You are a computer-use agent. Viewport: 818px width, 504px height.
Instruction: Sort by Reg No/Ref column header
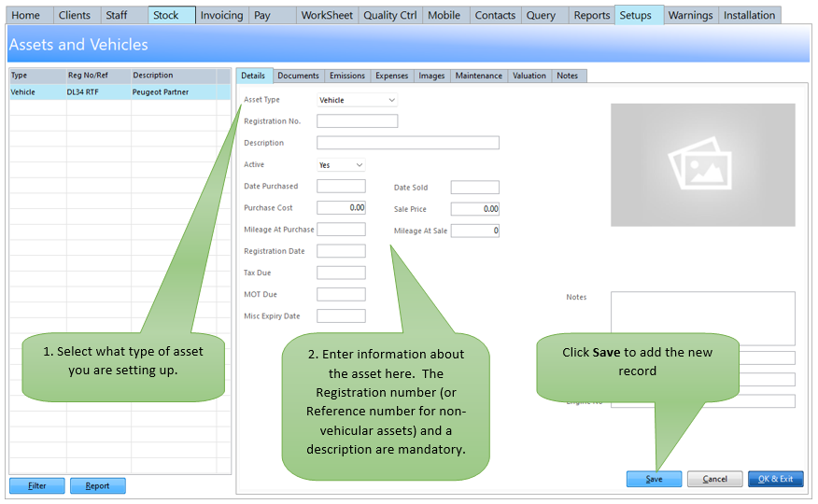pos(99,76)
